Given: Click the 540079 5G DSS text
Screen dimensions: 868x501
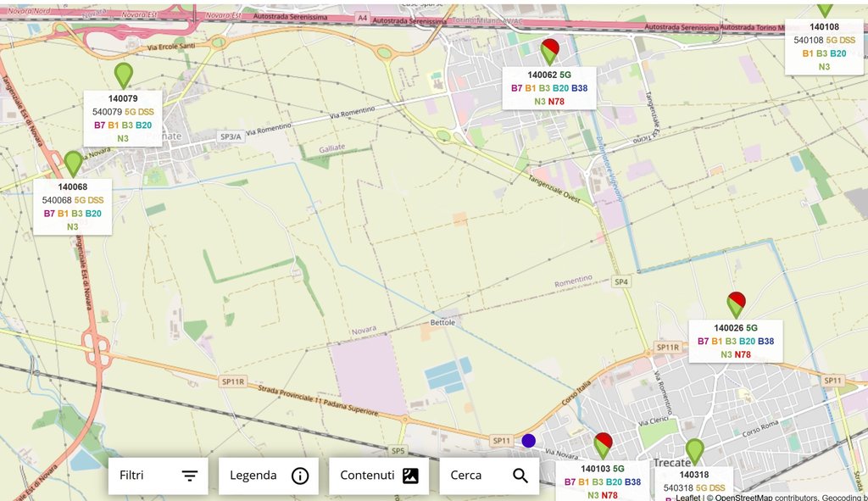Looking at the screenshot, I should (123, 112).
